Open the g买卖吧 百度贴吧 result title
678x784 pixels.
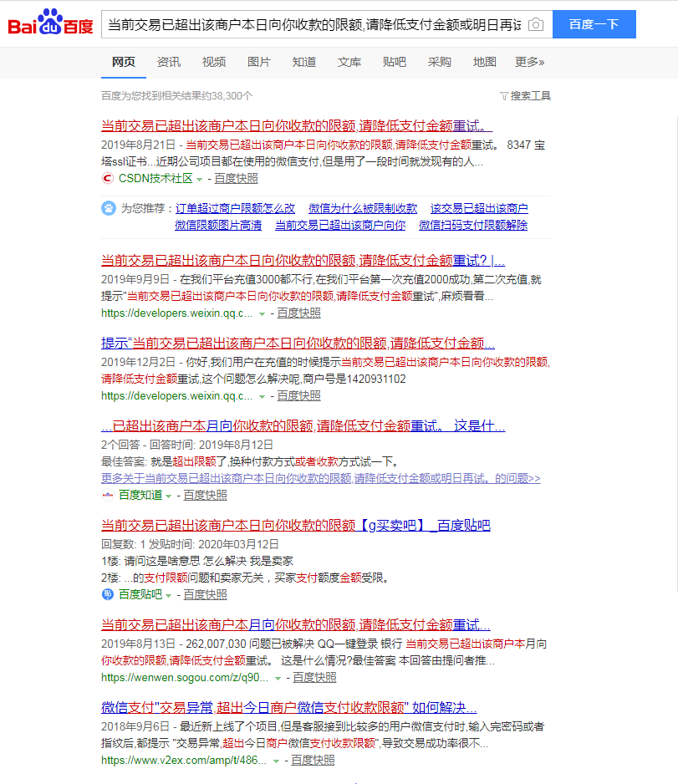tap(295, 526)
